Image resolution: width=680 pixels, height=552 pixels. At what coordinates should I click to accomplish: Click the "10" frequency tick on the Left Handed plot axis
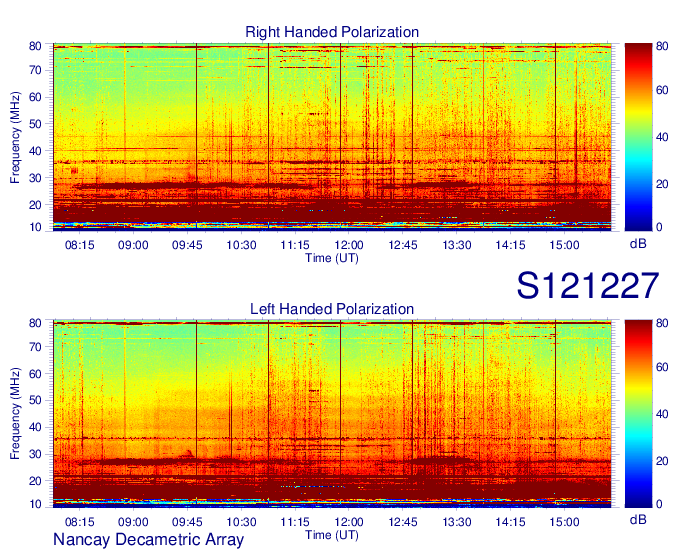(x=35, y=504)
